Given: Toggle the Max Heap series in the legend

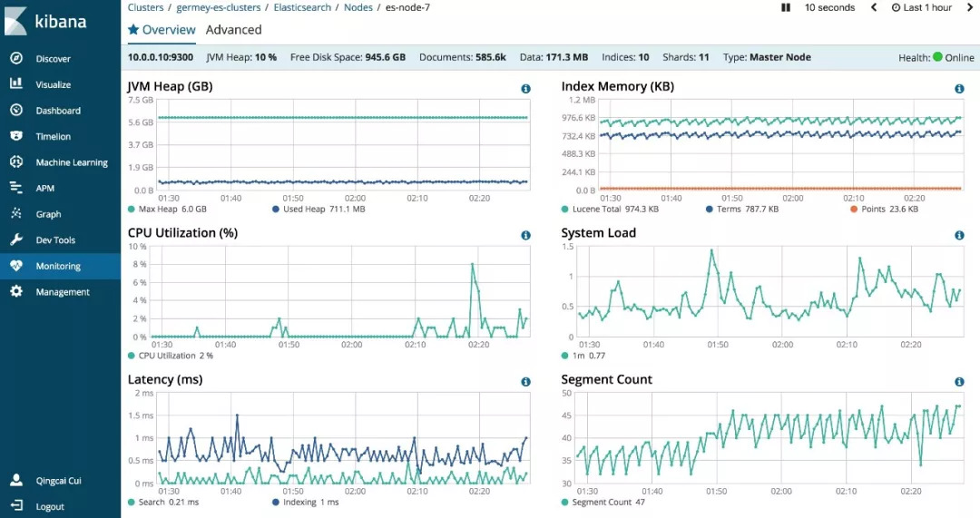Looking at the screenshot, I should (167, 209).
